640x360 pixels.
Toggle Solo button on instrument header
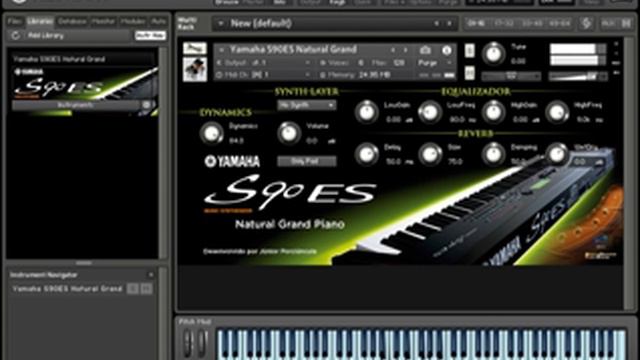(x=470, y=51)
